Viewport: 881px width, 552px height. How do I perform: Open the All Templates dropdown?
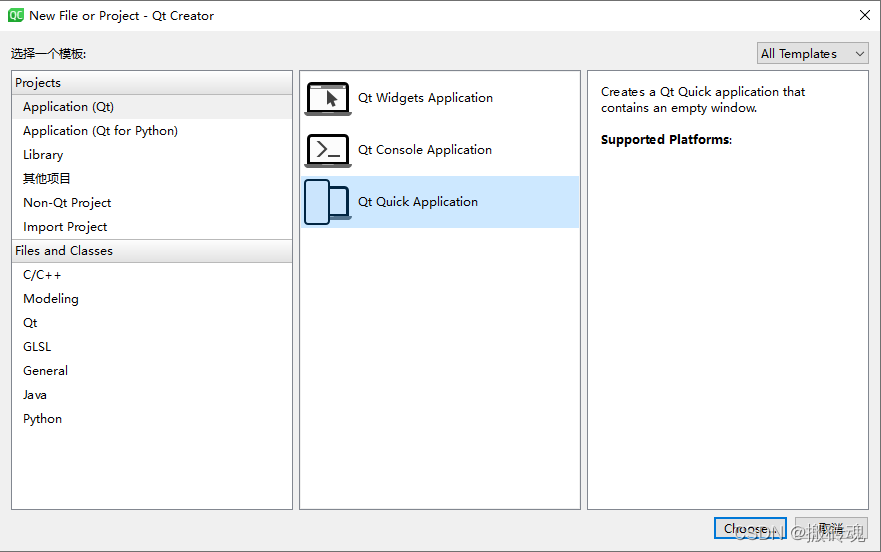coord(812,53)
